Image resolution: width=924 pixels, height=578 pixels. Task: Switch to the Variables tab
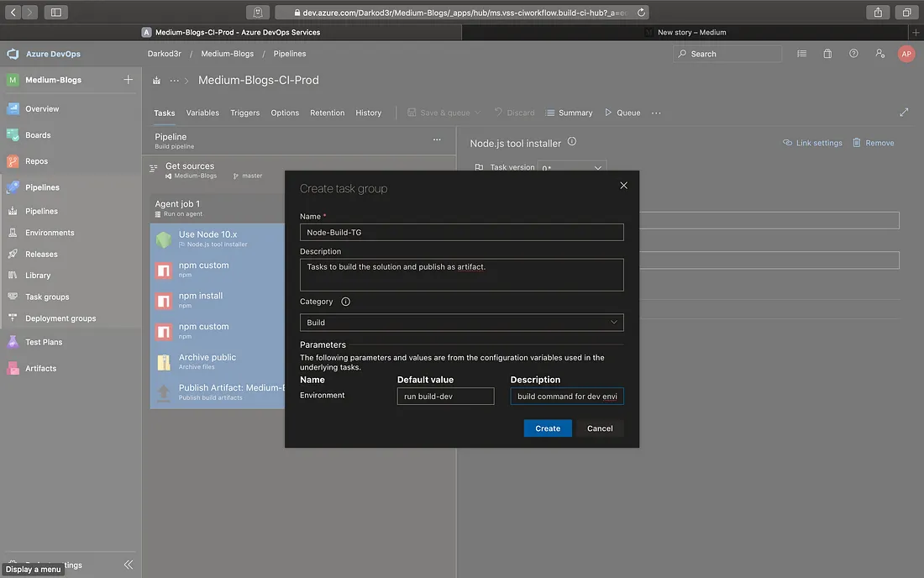point(202,113)
